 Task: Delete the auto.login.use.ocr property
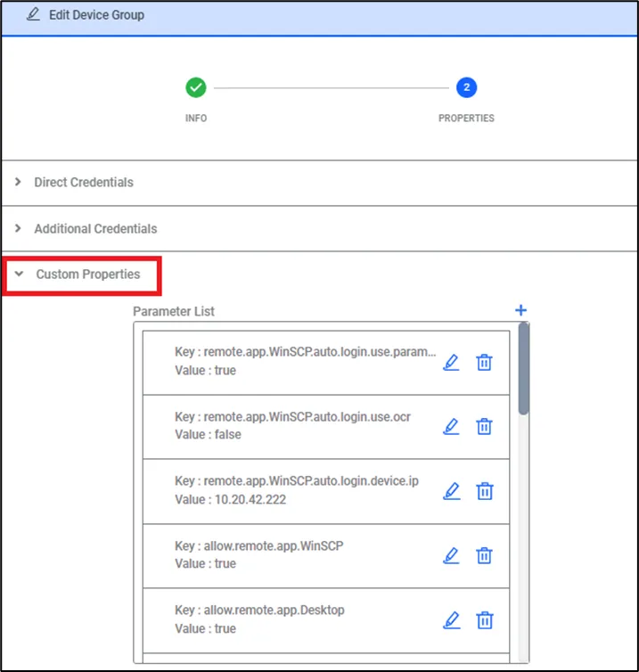tap(484, 426)
